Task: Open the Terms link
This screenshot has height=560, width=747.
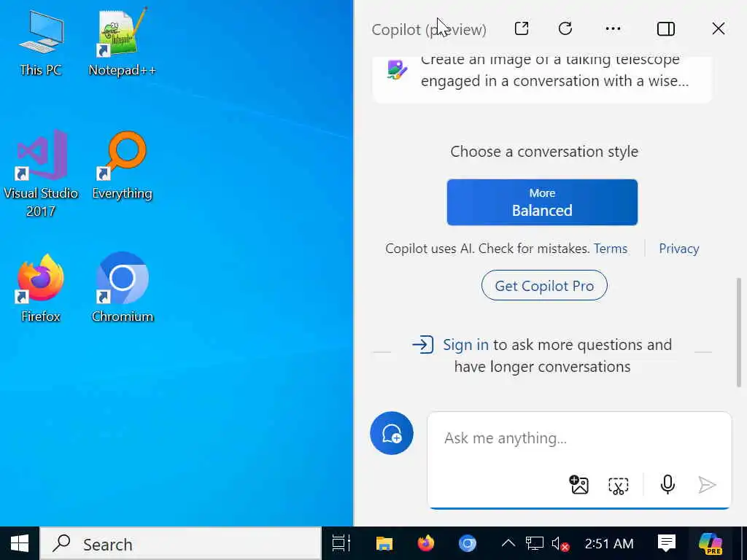Action: point(611,249)
